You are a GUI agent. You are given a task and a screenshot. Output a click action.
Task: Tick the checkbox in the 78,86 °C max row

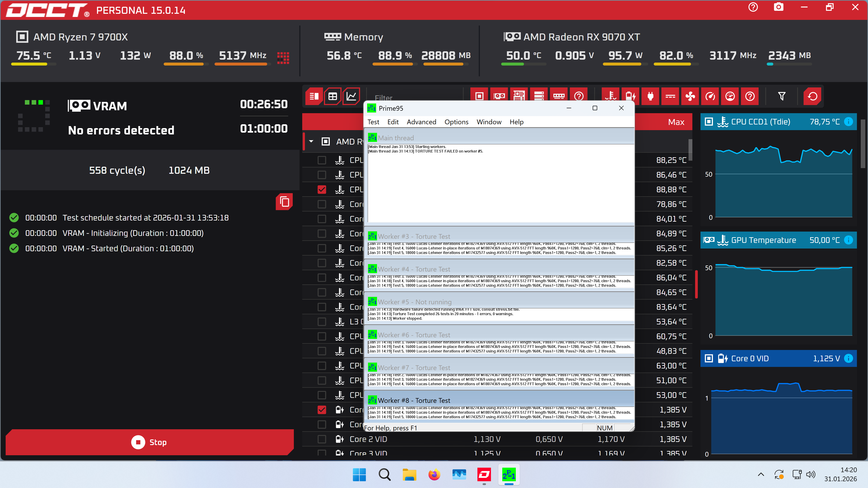[322, 204]
